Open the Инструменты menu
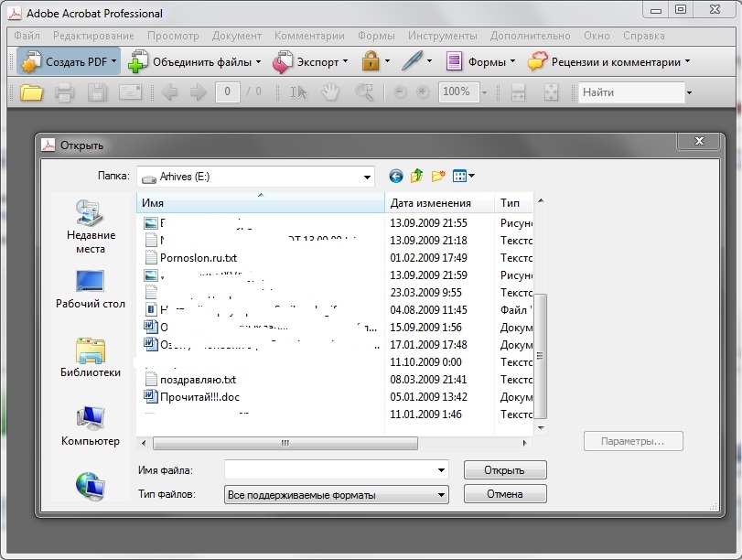The height and width of the screenshot is (560, 742). [x=443, y=36]
